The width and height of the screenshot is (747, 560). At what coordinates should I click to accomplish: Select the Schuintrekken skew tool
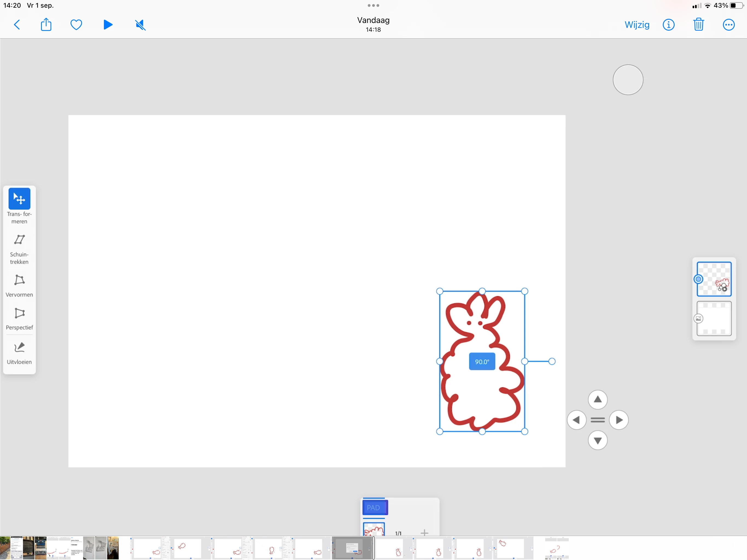[19, 240]
